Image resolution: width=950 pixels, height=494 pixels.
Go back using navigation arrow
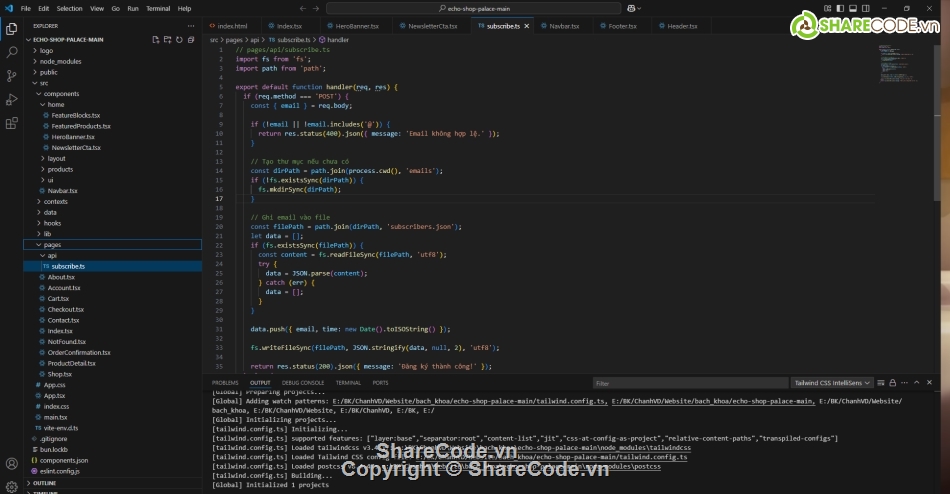[x=303, y=8]
